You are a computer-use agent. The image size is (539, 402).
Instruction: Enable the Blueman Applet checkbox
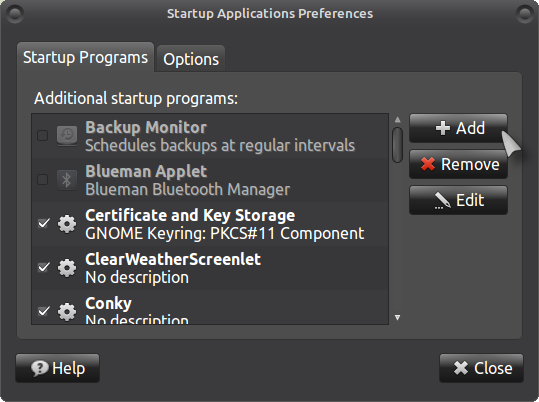[42, 180]
